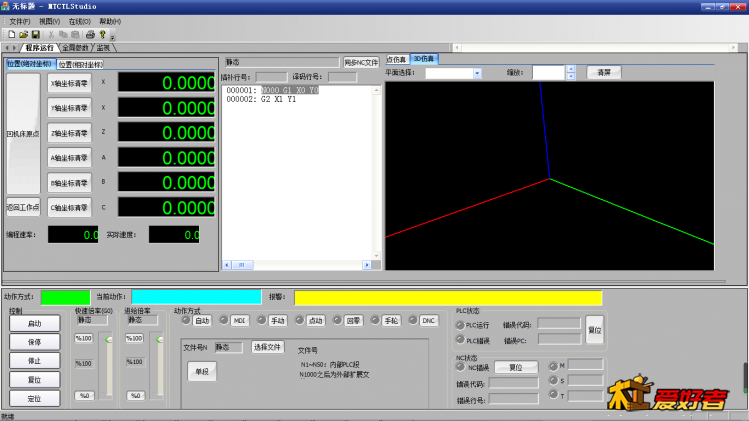Screen dimensions: 749x421
Task: Switch to the 全局参数 tab
Action: tap(75, 48)
